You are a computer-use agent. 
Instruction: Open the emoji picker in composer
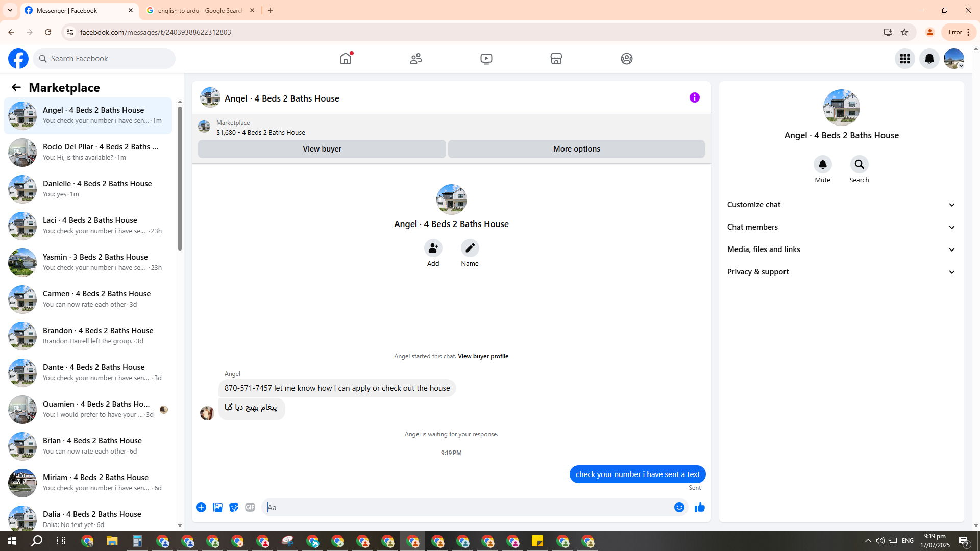(x=679, y=507)
